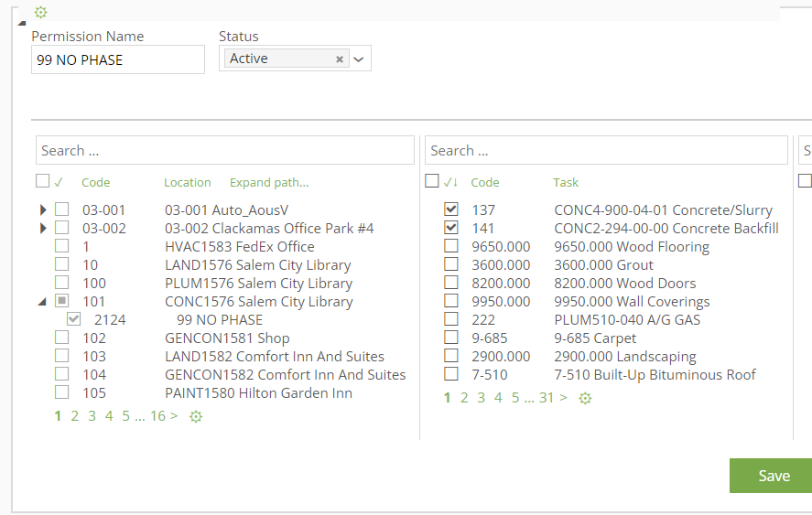The width and height of the screenshot is (812, 515).
Task: Select the LAND1582 Comfort Inn And Suites text
Action: click(275, 356)
